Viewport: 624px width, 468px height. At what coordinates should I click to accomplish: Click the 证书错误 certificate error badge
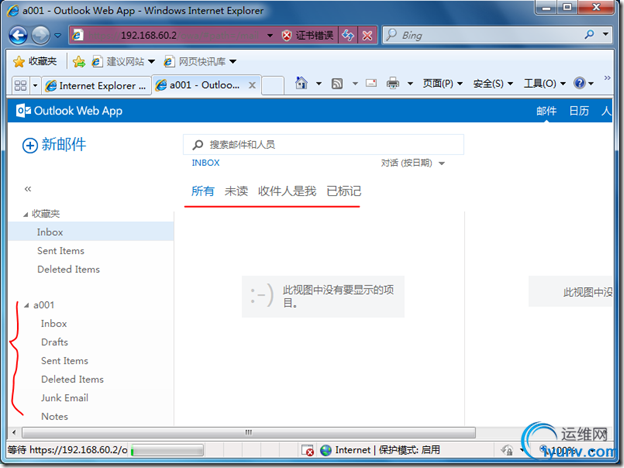[x=307, y=35]
